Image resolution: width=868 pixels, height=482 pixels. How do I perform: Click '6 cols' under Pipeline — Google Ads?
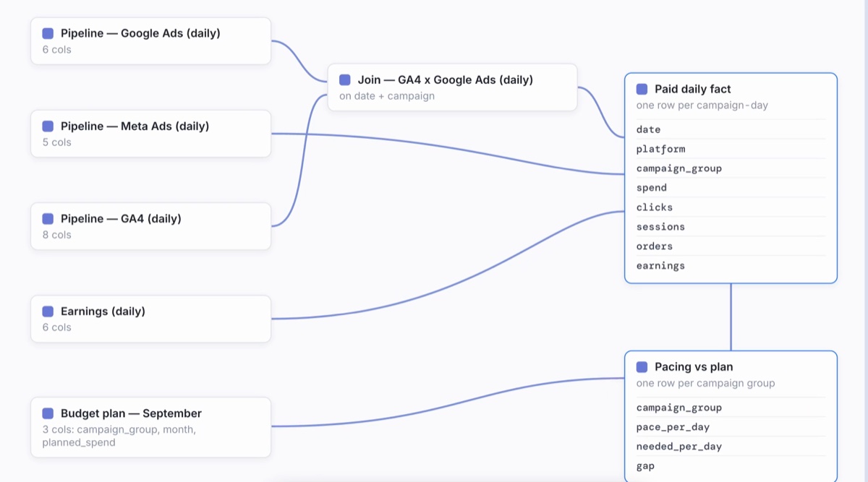click(56, 50)
